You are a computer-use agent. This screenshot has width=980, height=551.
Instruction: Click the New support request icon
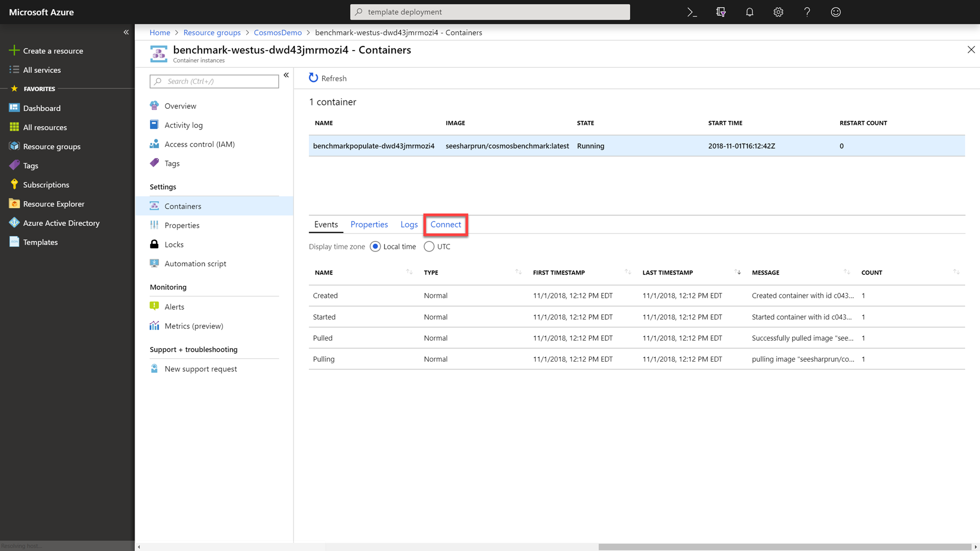pyautogui.click(x=154, y=369)
